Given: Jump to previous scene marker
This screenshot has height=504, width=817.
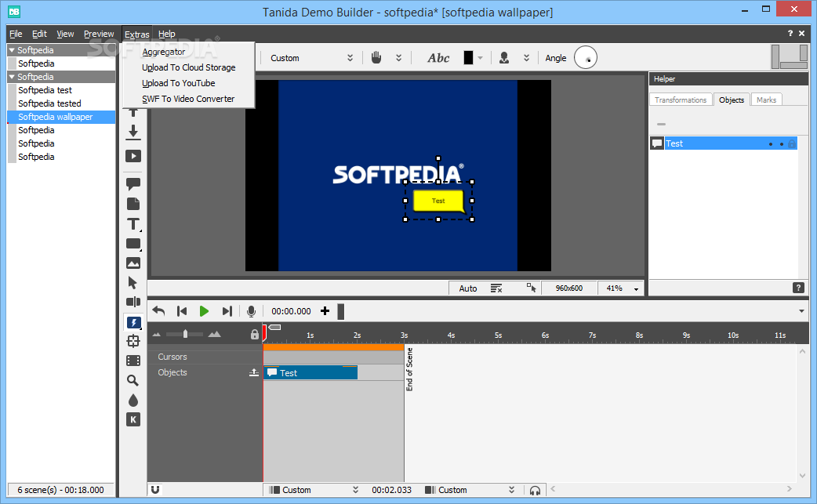Looking at the screenshot, I should (x=182, y=311).
